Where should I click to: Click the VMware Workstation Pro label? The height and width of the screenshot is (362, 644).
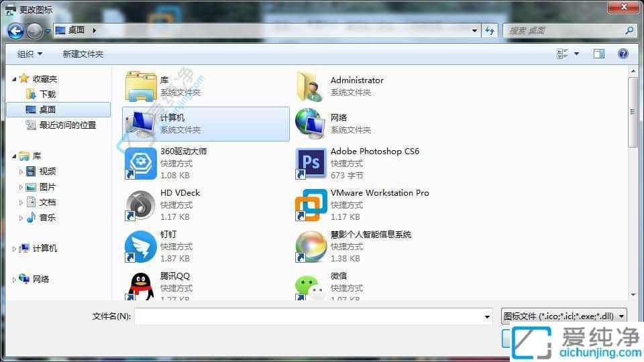tap(380, 192)
